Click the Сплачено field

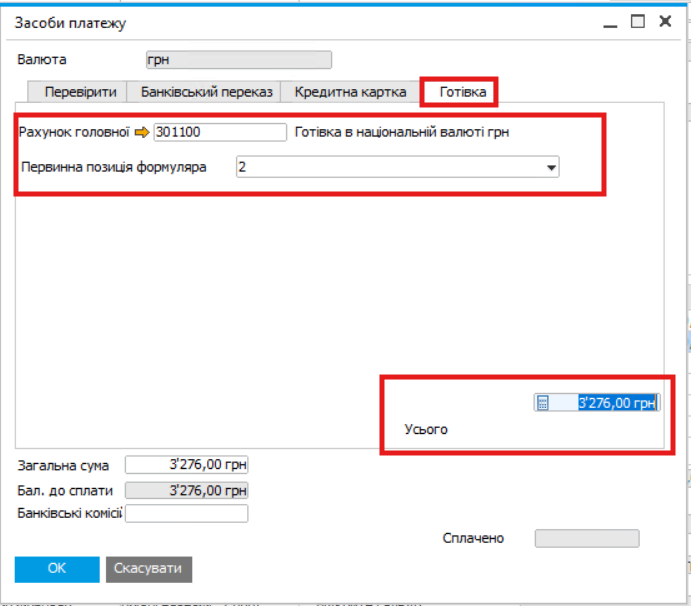tap(586, 539)
